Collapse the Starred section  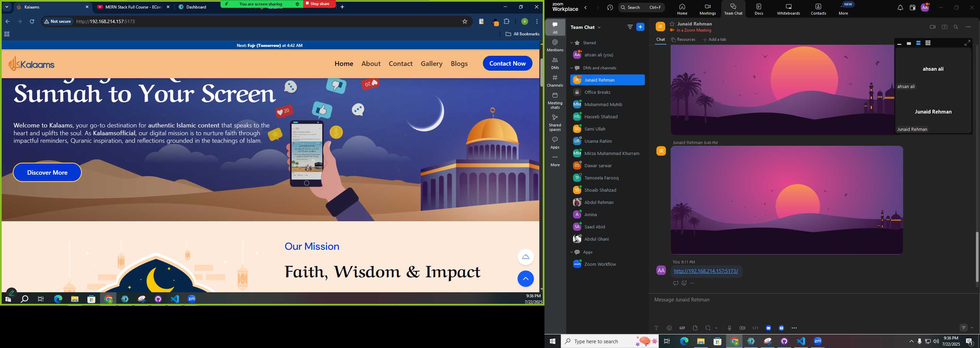pos(571,43)
